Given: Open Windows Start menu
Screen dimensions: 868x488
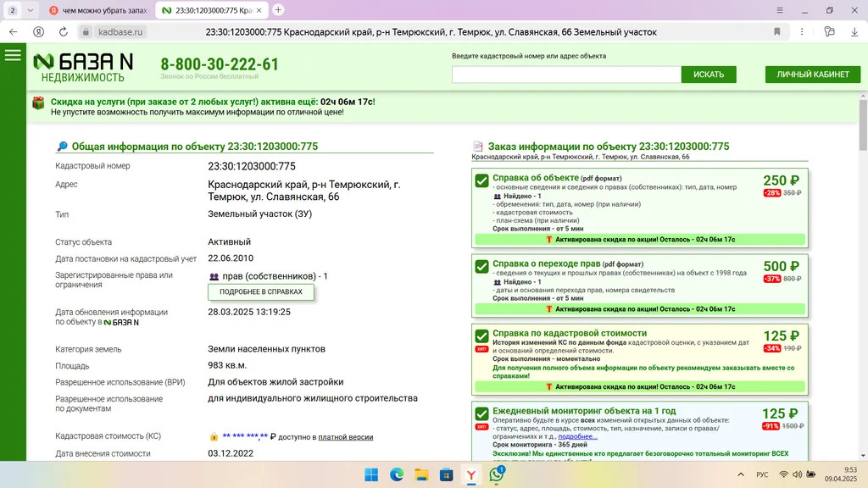Looking at the screenshot, I should pos(371,474).
